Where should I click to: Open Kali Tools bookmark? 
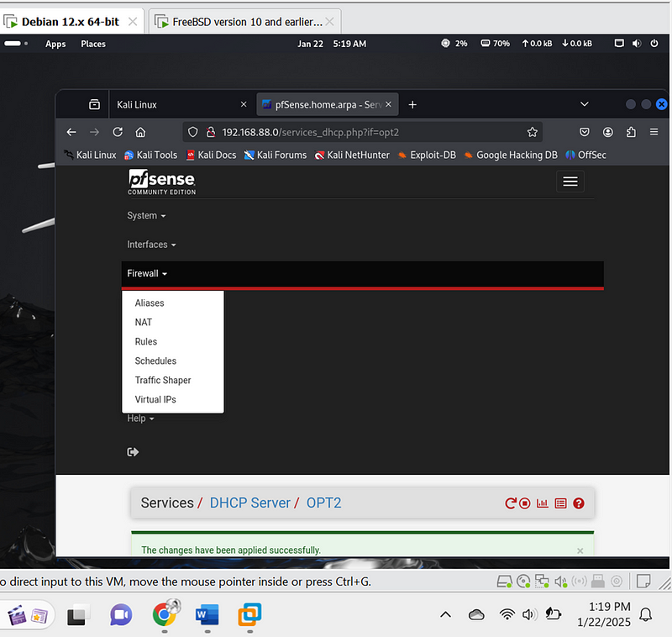[x=151, y=155]
